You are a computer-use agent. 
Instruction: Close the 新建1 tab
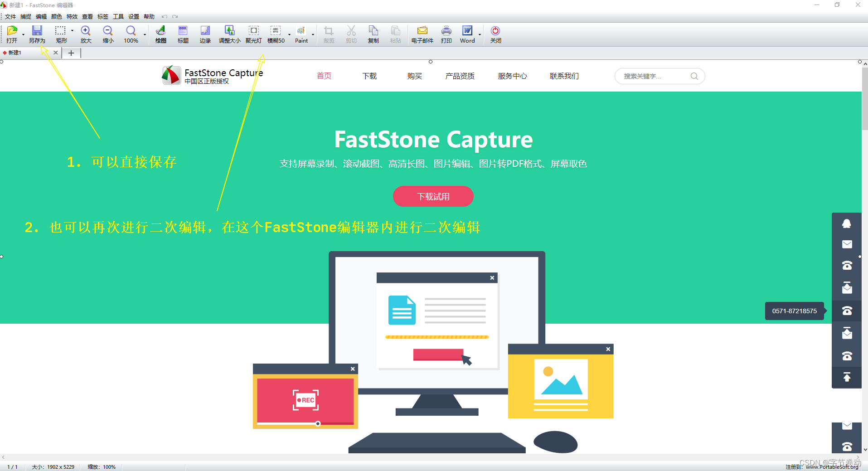(56, 53)
